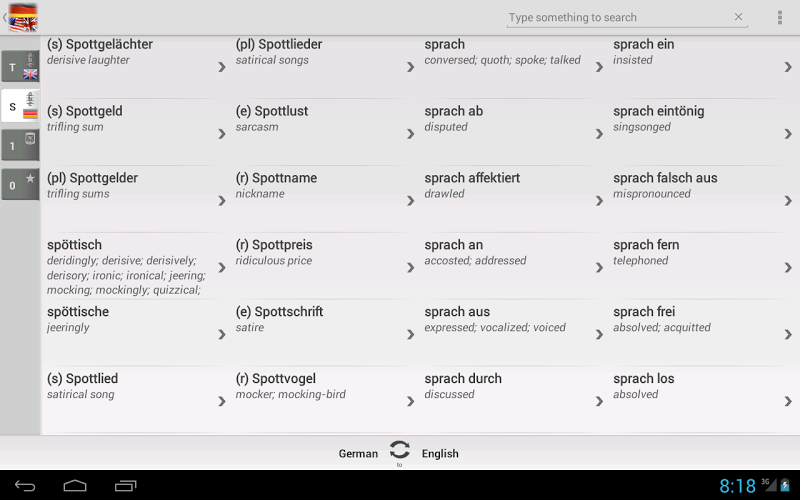
Task: Open the overflow menu with three dots
Action: point(780,18)
